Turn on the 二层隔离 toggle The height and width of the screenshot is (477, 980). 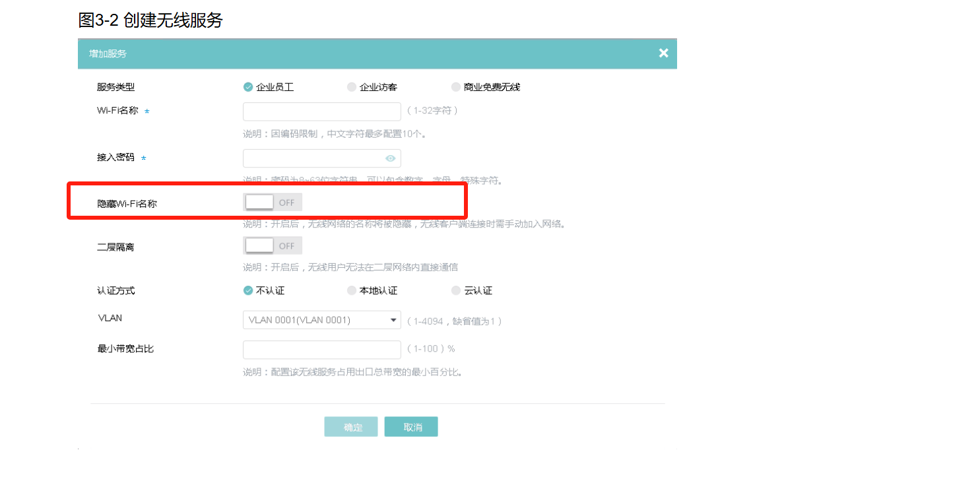(273, 246)
